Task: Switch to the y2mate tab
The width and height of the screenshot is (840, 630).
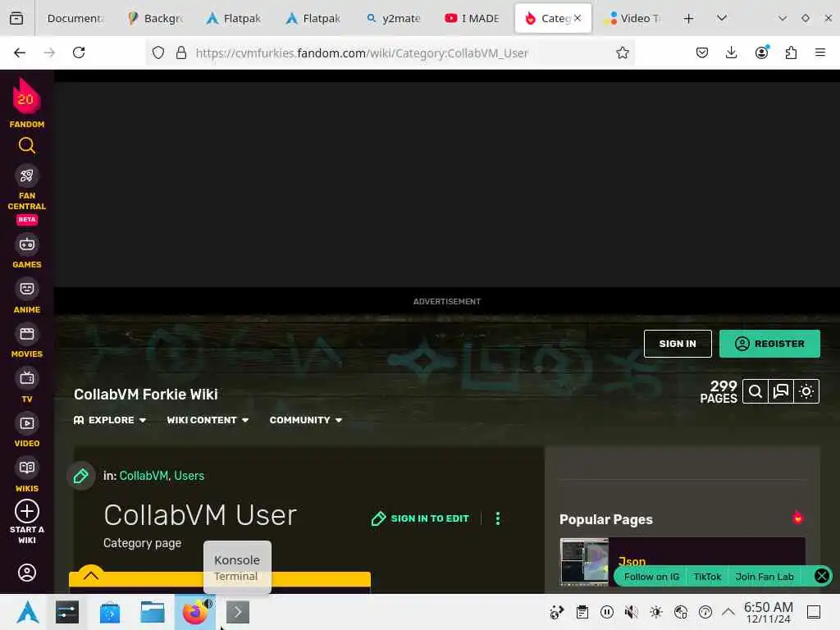Action: (394, 18)
